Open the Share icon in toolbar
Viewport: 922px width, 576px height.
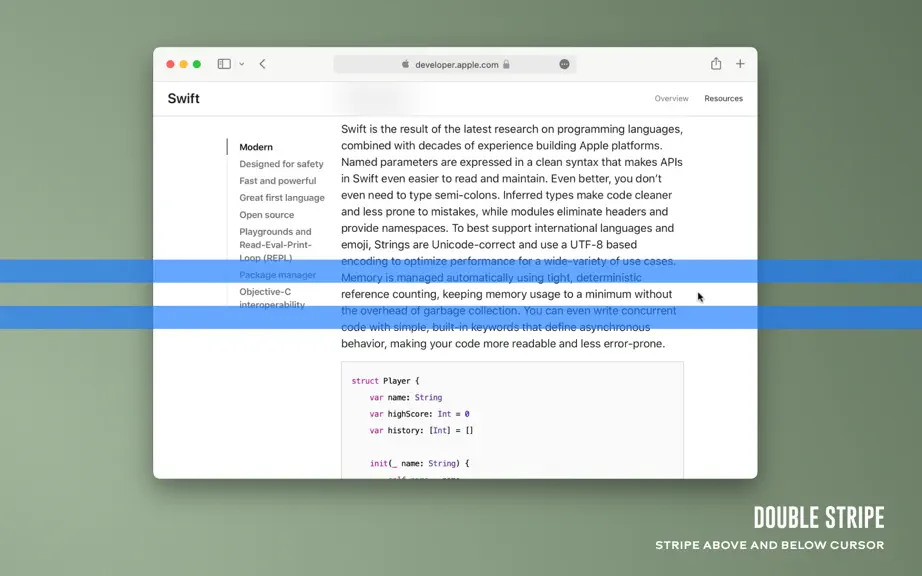click(x=716, y=63)
